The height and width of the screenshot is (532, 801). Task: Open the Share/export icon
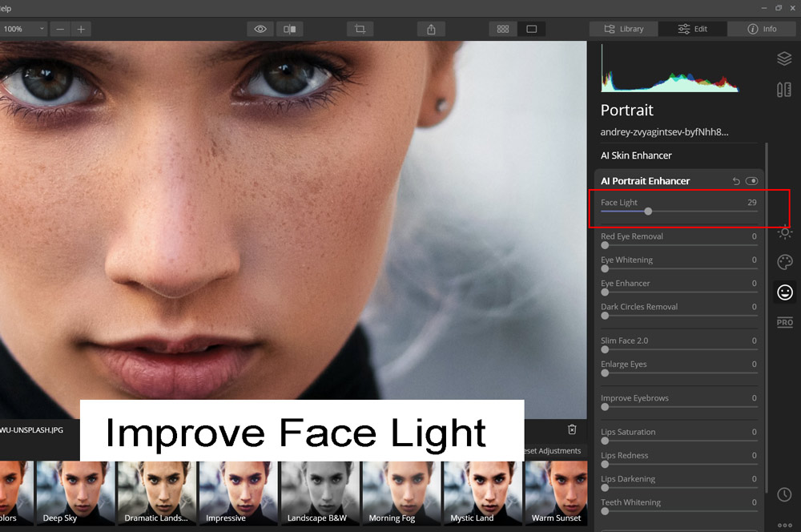(x=431, y=29)
